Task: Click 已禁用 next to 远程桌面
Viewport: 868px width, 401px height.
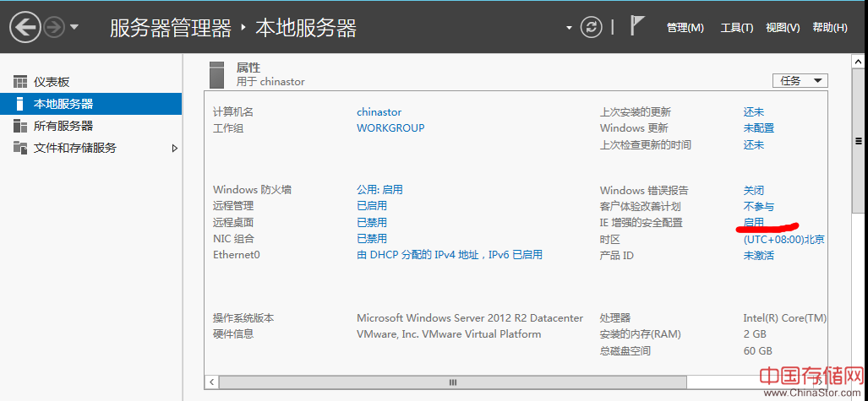Action: [371, 222]
